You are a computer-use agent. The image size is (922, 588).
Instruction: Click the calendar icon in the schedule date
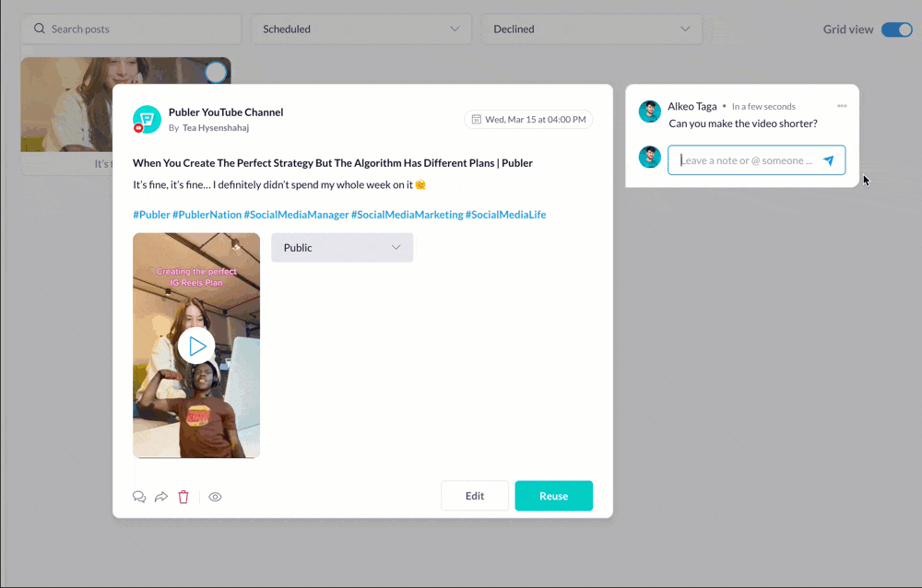[x=477, y=120]
